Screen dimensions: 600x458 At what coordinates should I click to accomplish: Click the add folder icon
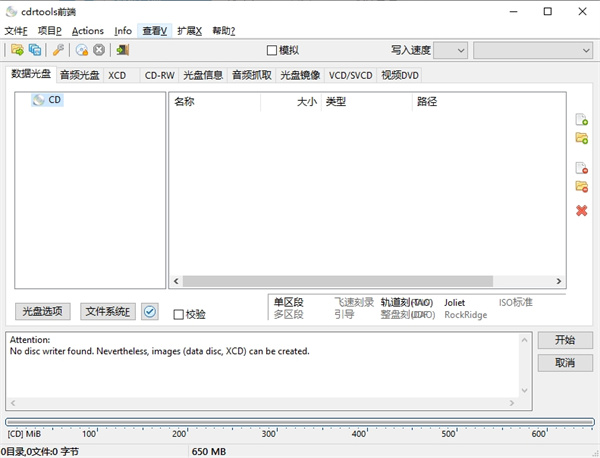582,138
